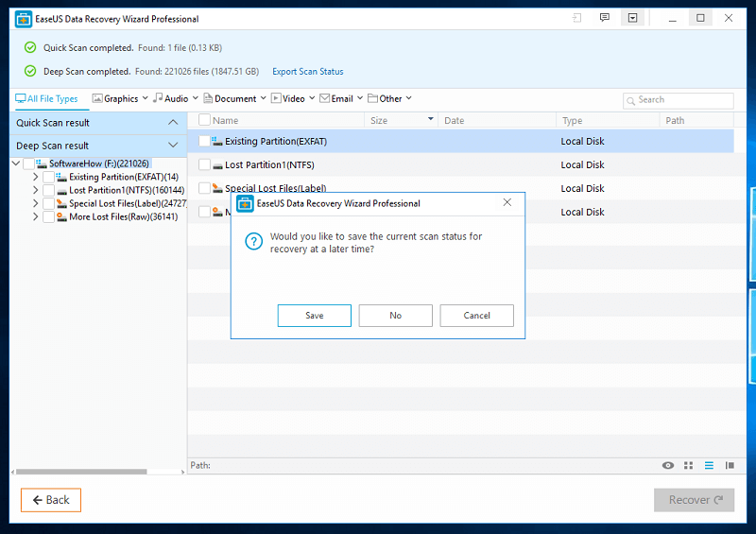
Task: Open the Export Scan Status link
Action: click(x=308, y=72)
